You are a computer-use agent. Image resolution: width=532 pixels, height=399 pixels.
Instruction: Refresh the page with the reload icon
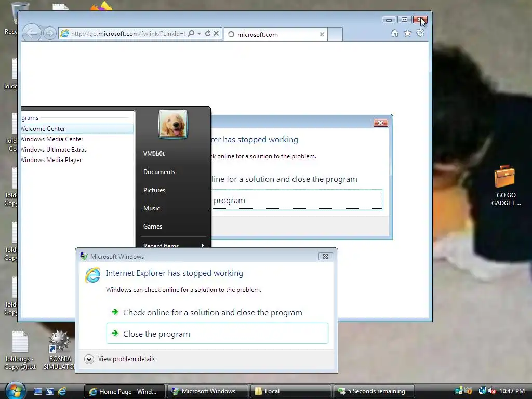(x=208, y=33)
